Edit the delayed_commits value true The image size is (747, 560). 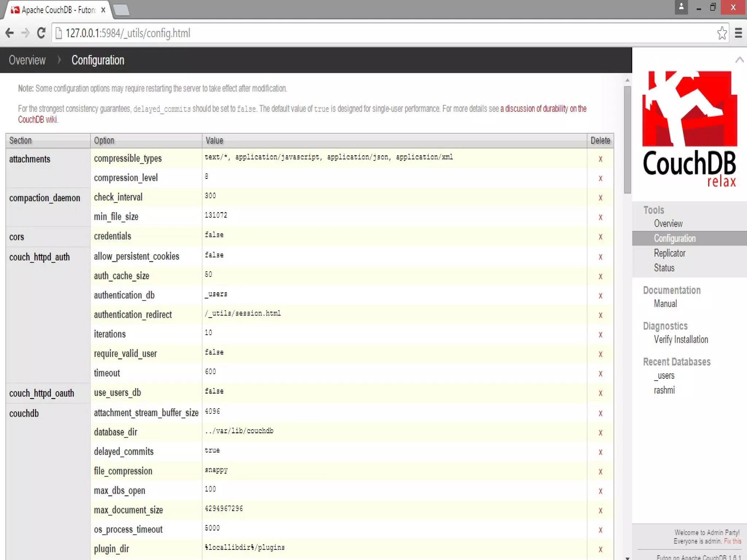(212, 451)
